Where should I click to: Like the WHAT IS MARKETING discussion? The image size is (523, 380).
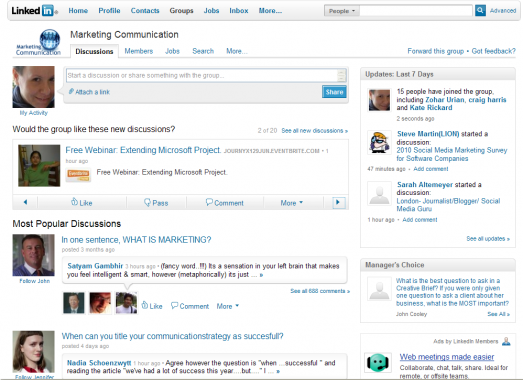pos(152,306)
